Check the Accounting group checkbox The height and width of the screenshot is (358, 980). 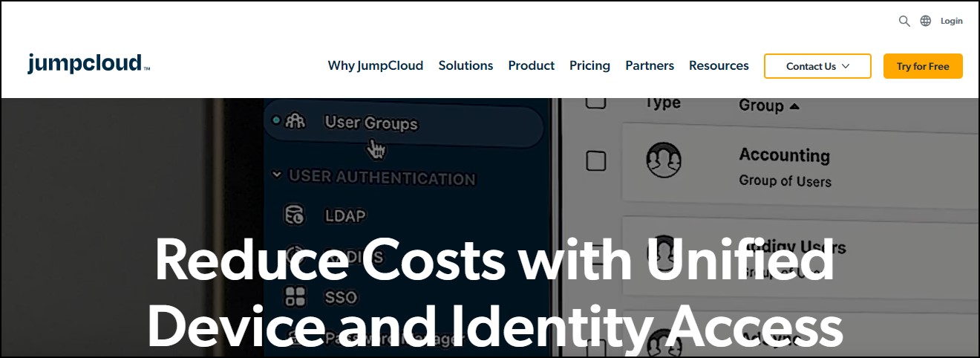coord(596,160)
